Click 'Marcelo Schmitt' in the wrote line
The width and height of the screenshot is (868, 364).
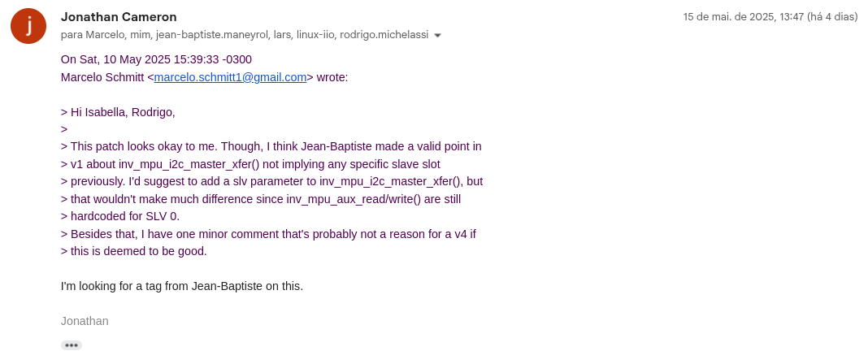pos(102,77)
